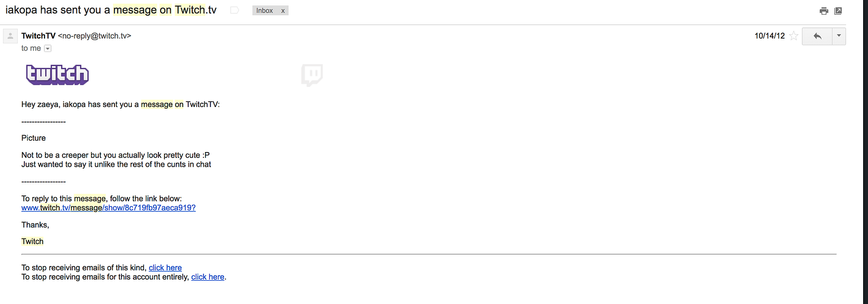The height and width of the screenshot is (304, 868).
Task: Open email in new window icon
Action: coord(838,11)
